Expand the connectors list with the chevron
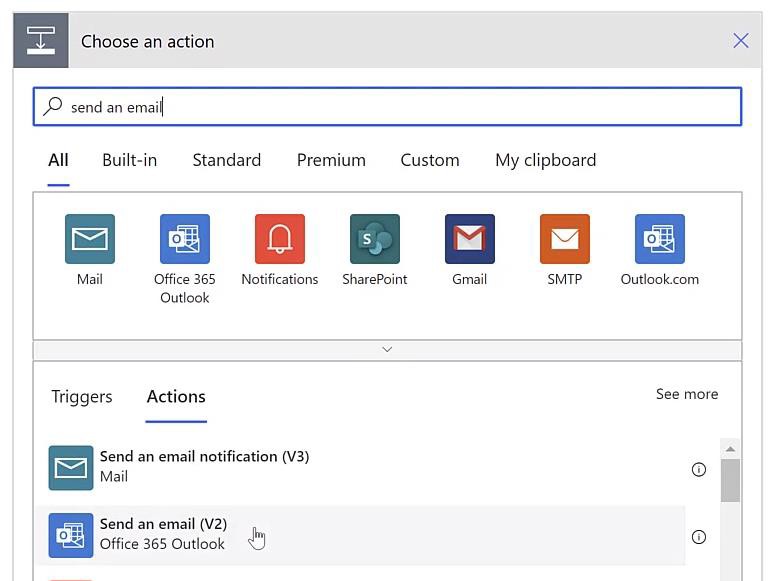Viewport: 777px width, 581px height. pyautogui.click(x=388, y=349)
